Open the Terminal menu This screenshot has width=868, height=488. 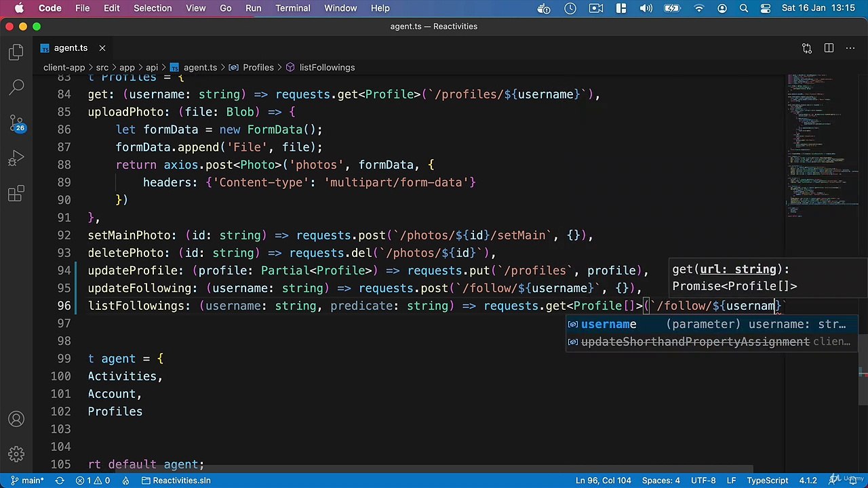pyautogui.click(x=293, y=8)
